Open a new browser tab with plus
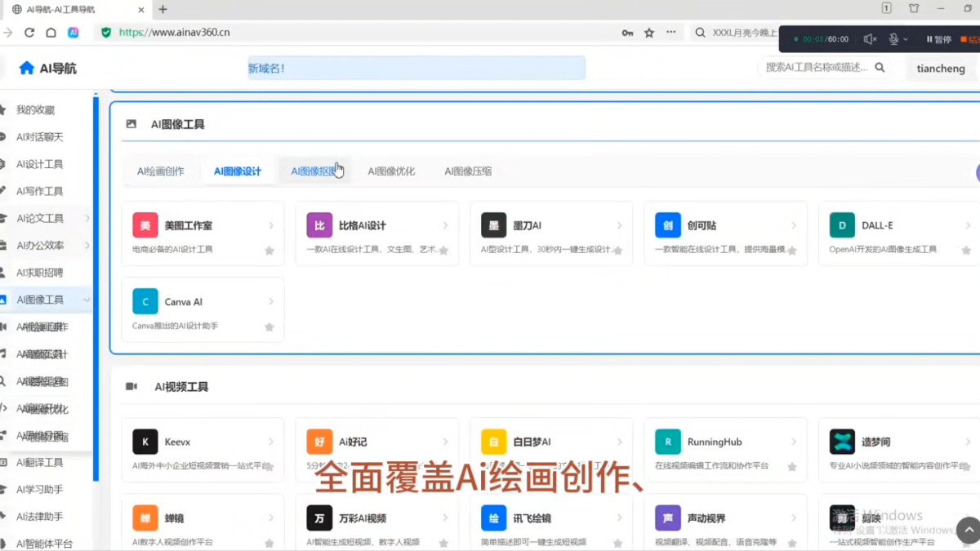This screenshot has width=980, height=551. tap(163, 9)
